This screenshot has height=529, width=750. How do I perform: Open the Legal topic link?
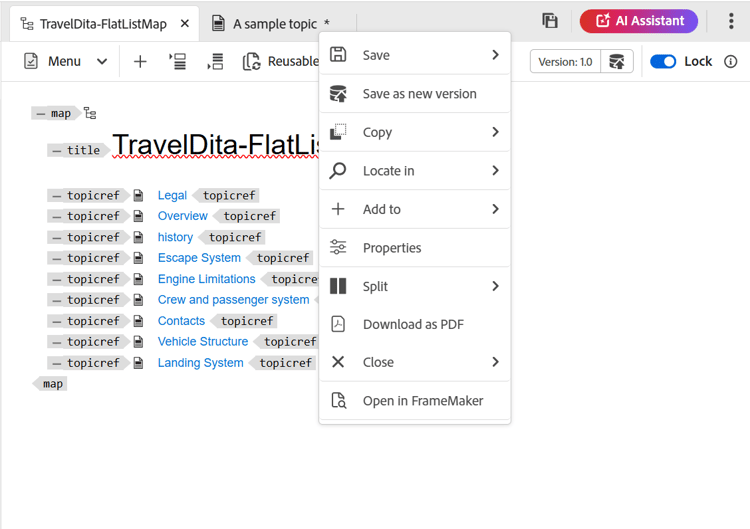pos(172,195)
